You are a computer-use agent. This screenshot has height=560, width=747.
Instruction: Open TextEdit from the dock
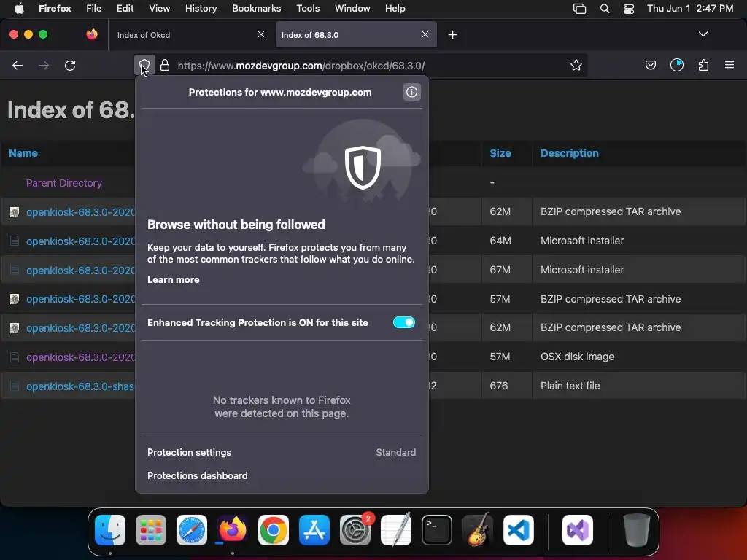pos(396,530)
